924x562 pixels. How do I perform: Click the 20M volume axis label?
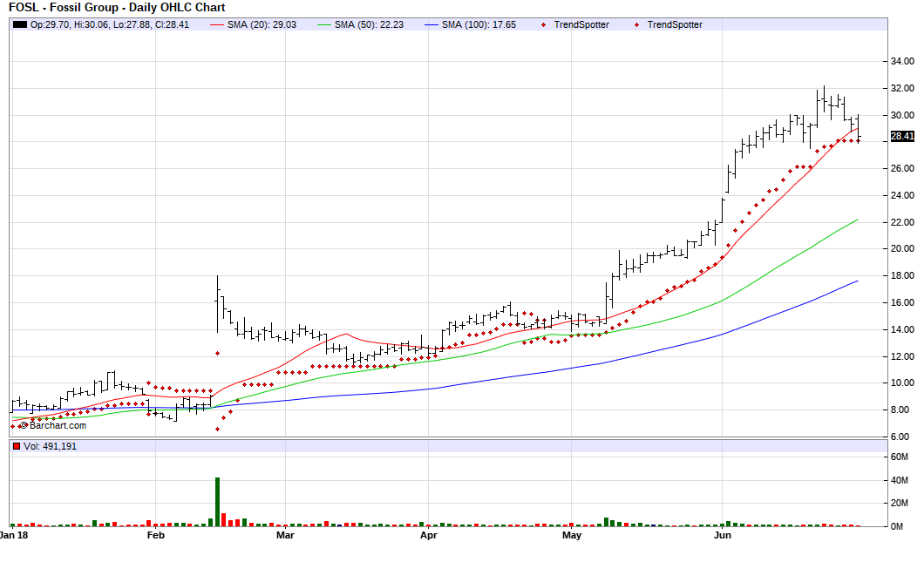coord(900,503)
